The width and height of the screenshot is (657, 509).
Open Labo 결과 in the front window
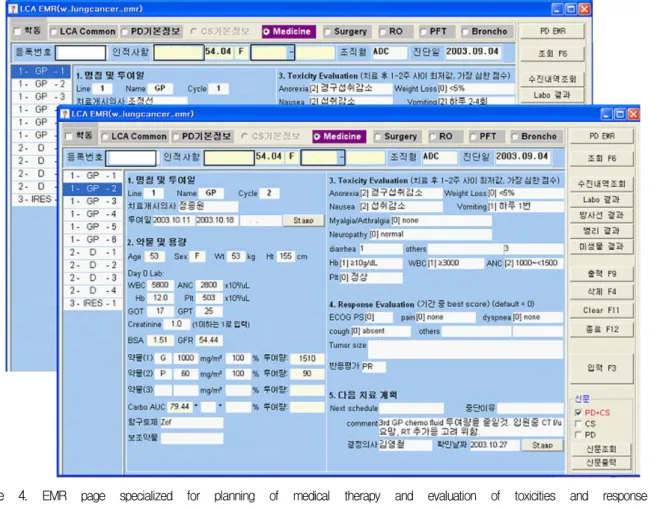point(602,199)
